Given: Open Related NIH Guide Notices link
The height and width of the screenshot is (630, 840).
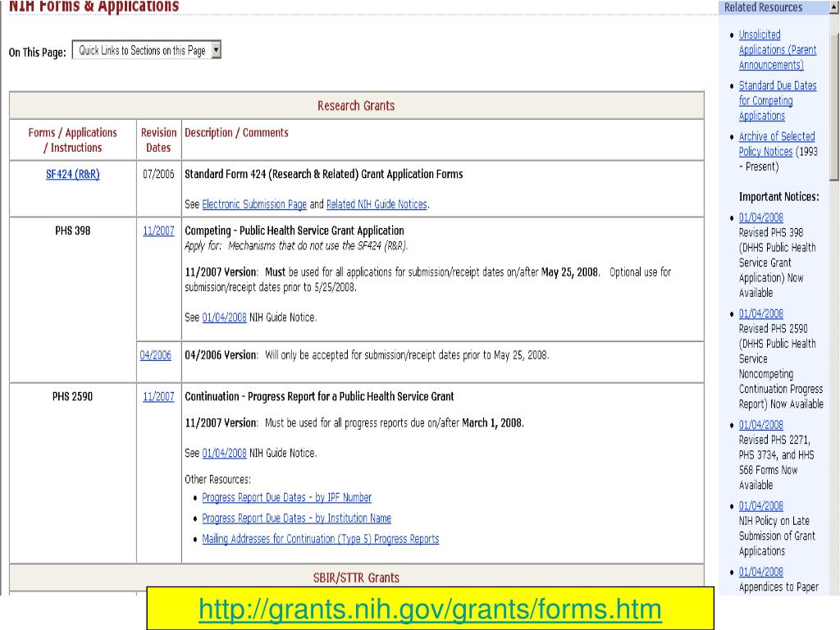Looking at the screenshot, I should coord(377,204).
